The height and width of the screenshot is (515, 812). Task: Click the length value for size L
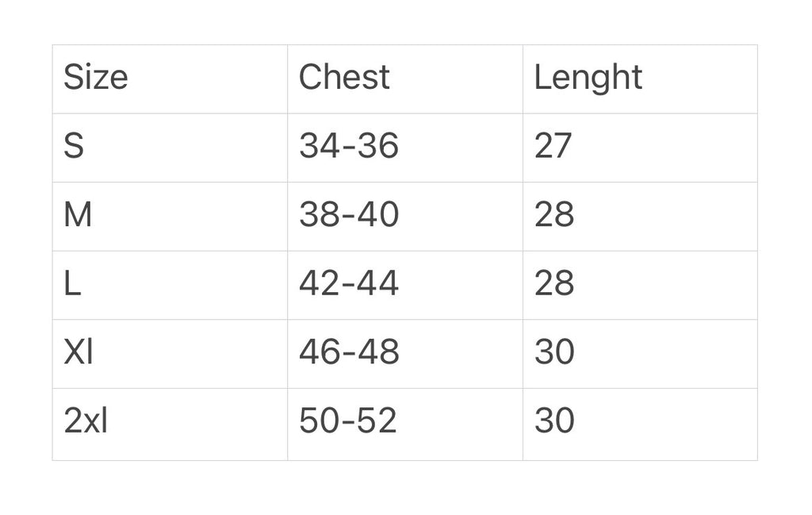point(553,283)
